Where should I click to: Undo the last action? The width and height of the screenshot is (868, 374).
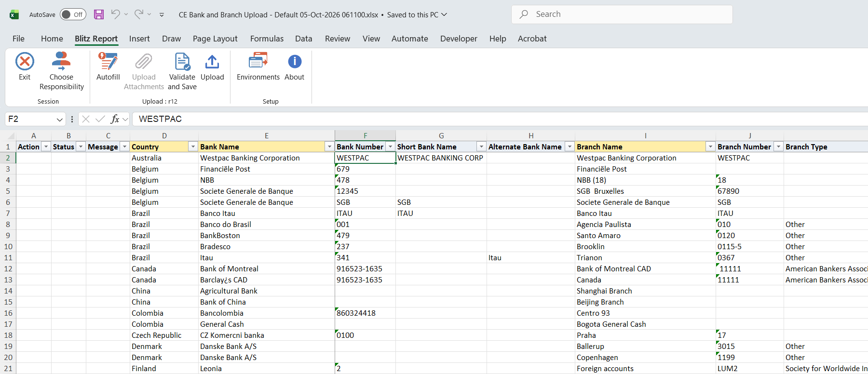click(115, 14)
